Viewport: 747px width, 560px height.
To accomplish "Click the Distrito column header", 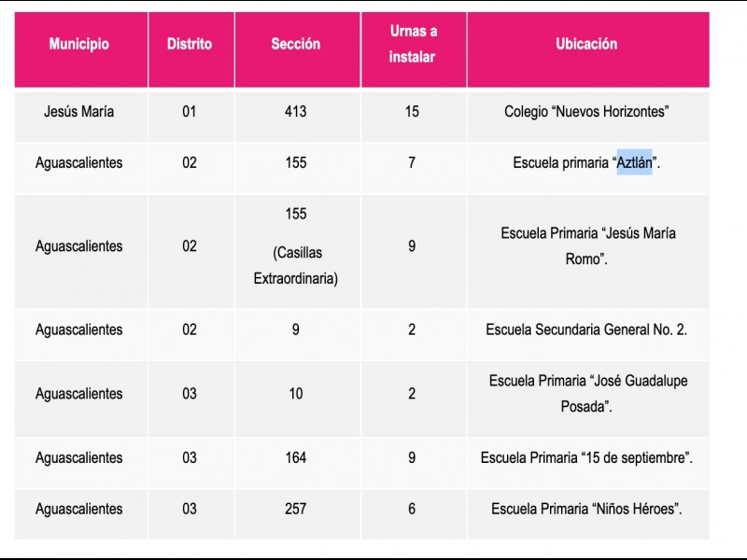I will point(190,44).
